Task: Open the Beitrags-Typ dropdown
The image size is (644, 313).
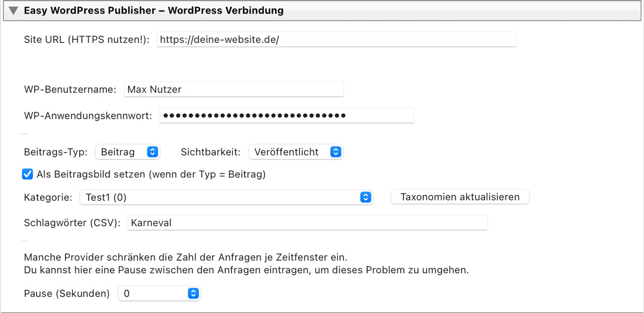Action: tap(127, 152)
